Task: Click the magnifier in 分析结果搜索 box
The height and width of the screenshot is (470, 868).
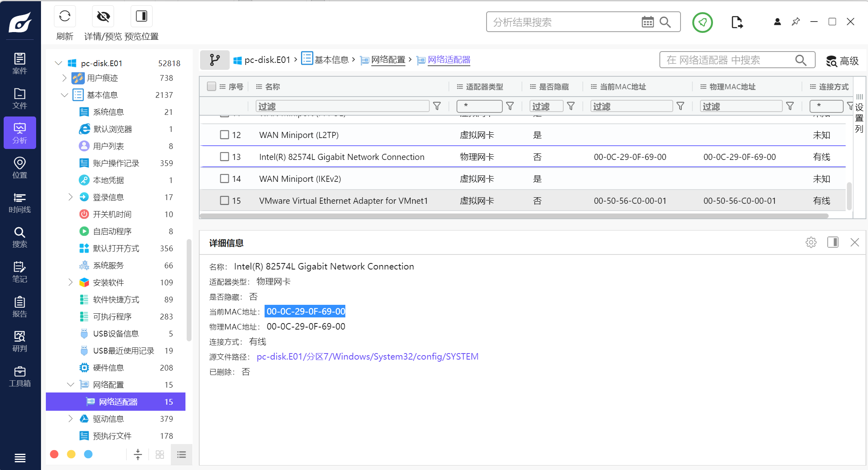Action: point(665,22)
